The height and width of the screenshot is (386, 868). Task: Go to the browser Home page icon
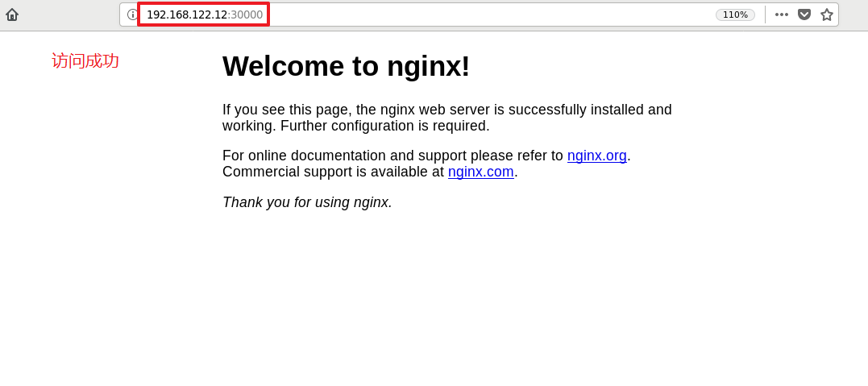click(11, 15)
